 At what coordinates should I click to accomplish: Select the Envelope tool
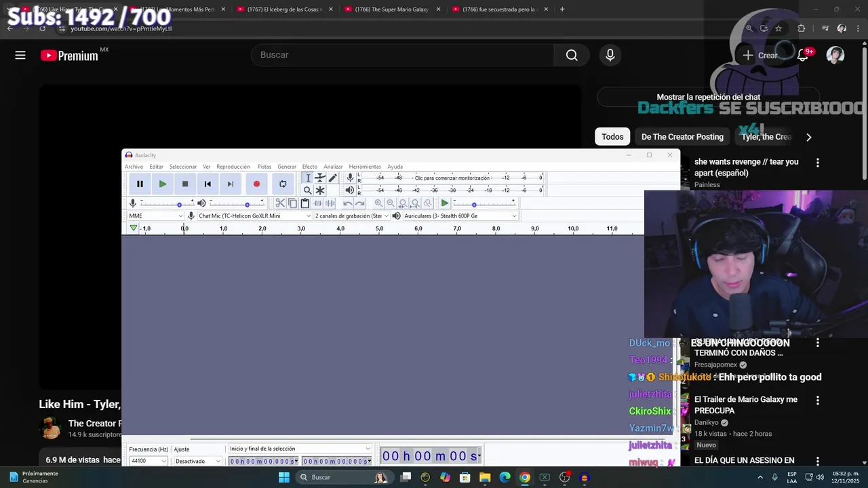320,178
